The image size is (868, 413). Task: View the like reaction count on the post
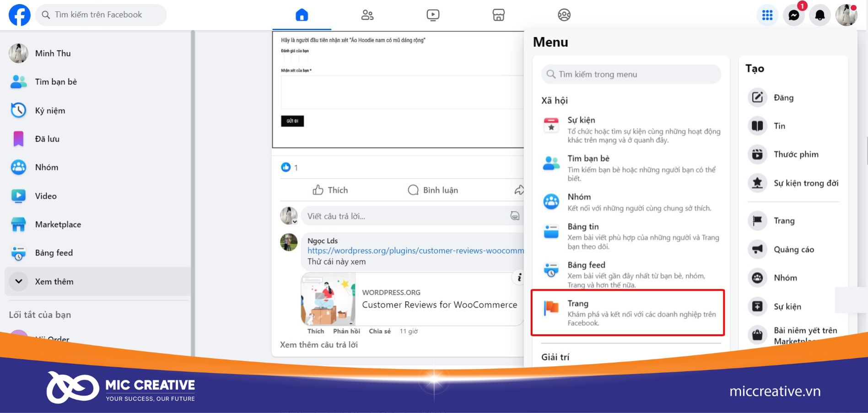pos(289,168)
